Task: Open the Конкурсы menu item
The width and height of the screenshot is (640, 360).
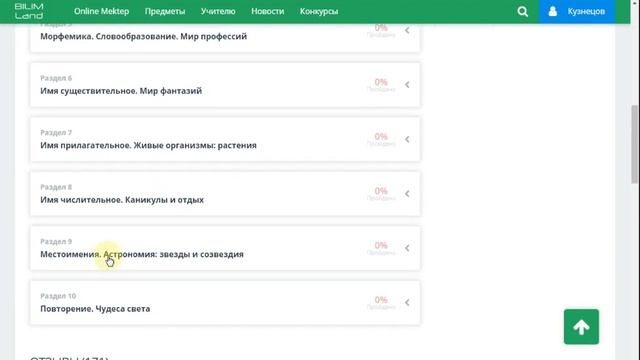Action: coord(319,11)
